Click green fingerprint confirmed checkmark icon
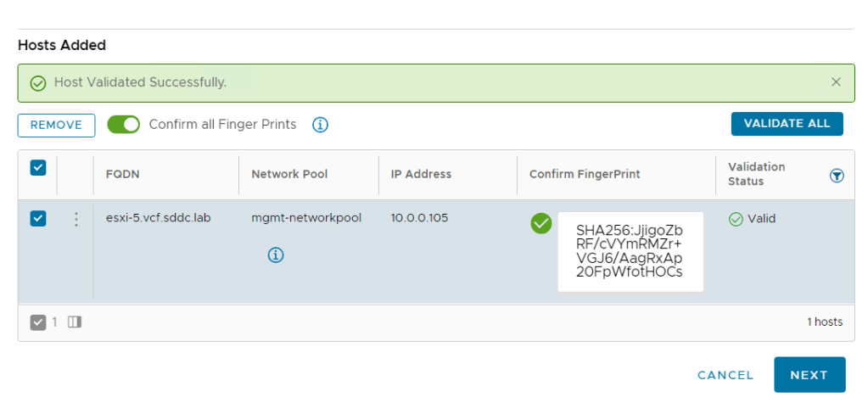Image resolution: width=868 pixels, height=414 pixels. (540, 223)
